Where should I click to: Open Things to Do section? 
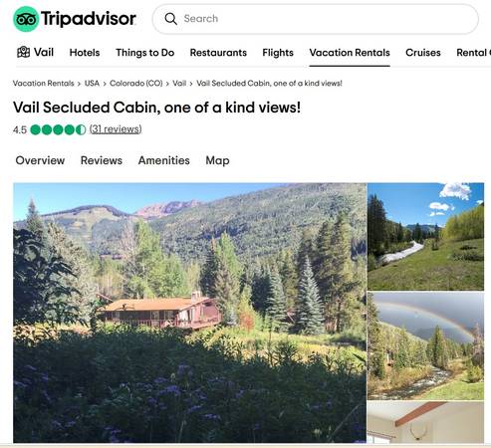point(145,53)
